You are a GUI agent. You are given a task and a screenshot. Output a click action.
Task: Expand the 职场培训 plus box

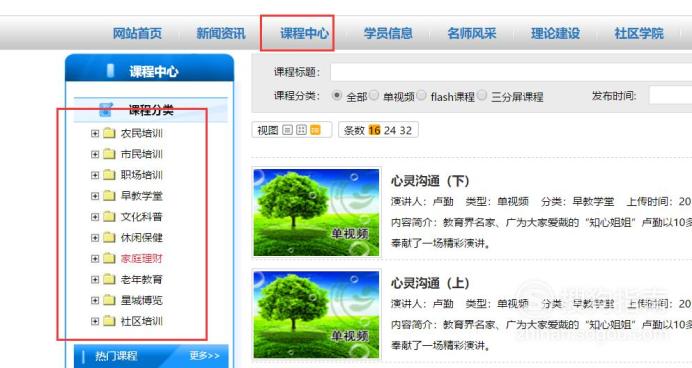coord(95,175)
